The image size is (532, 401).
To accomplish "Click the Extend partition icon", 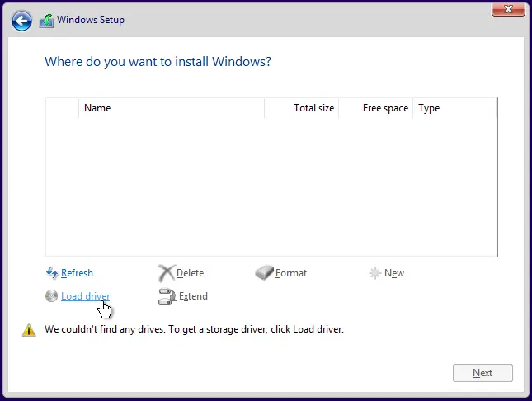I will [167, 296].
